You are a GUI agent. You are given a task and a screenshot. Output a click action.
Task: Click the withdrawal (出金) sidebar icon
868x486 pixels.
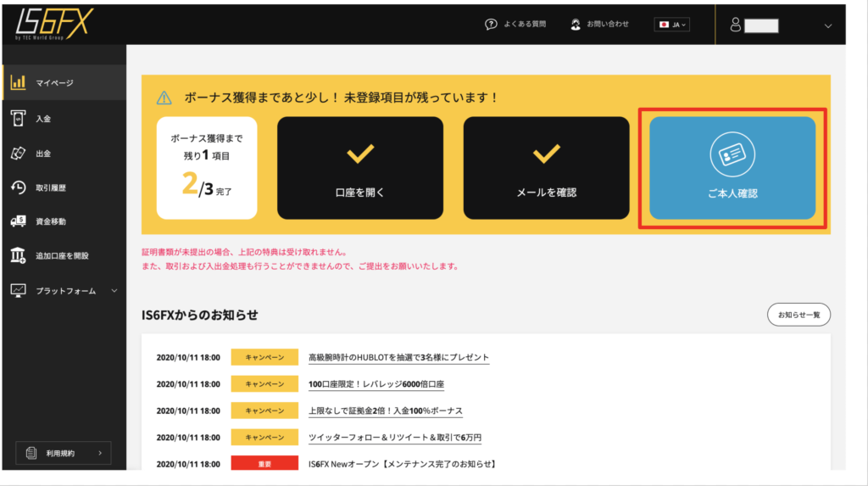tap(19, 154)
